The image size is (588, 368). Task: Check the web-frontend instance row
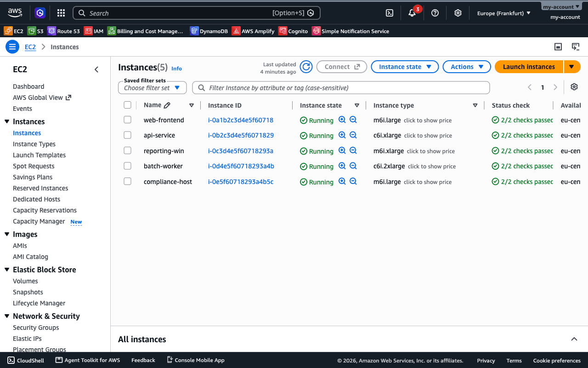pos(128,120)
